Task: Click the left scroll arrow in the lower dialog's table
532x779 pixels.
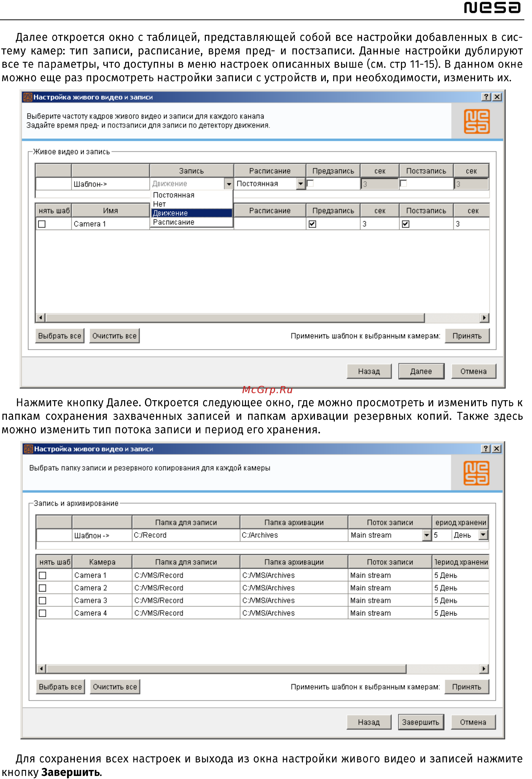Action: click(x=42, y=669)
